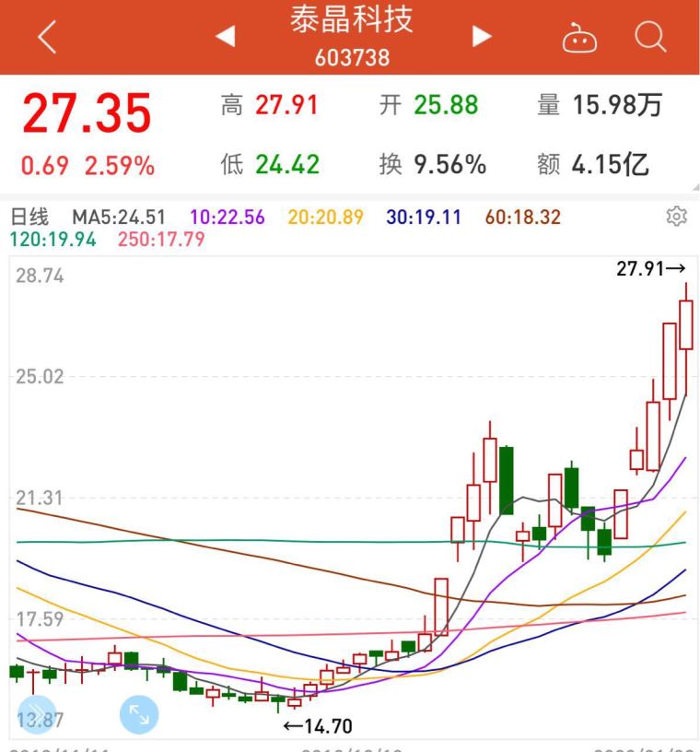700x752 pixels.
Task: Tap the 28.74 axis label
Action: click(40, 276)
